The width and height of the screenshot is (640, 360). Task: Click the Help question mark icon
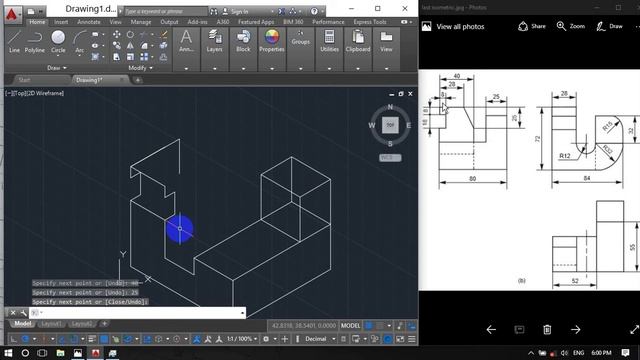tap(314, 11)
